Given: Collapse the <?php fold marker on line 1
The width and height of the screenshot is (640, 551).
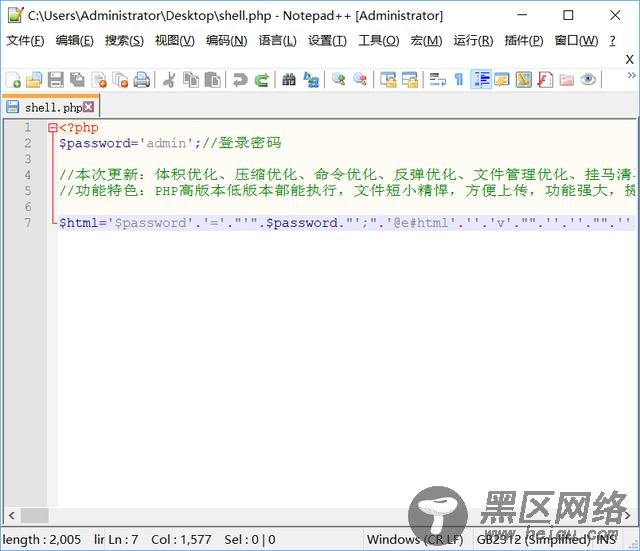Looking at the screenshot, I should click(52, 128).
